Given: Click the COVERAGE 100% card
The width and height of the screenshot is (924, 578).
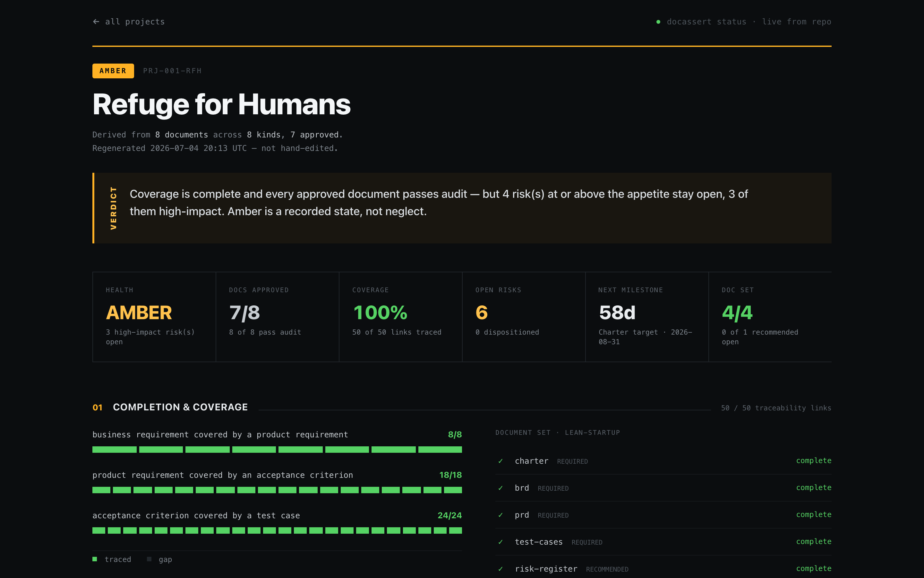Looking at the screenshot, I should point(400,317).
